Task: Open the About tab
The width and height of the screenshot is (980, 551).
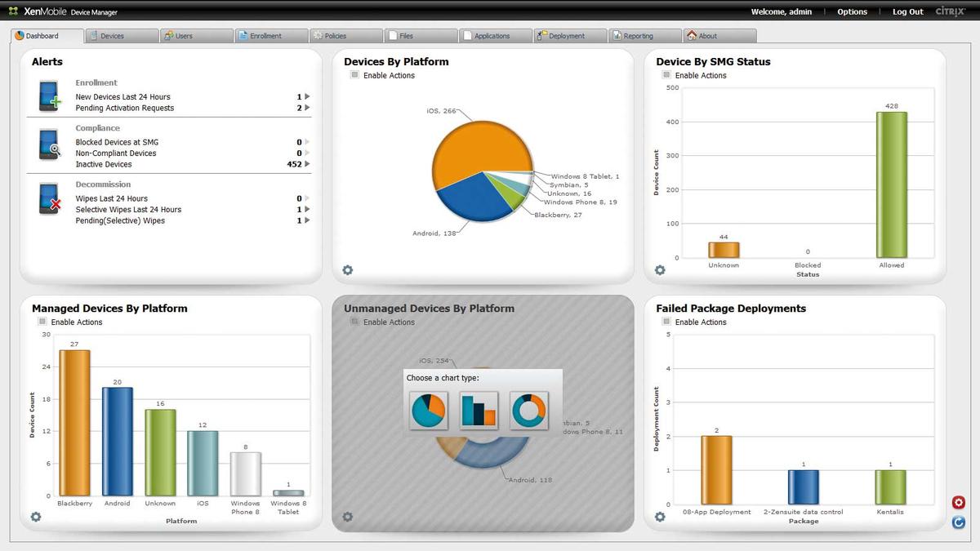Action: (720, 36)
